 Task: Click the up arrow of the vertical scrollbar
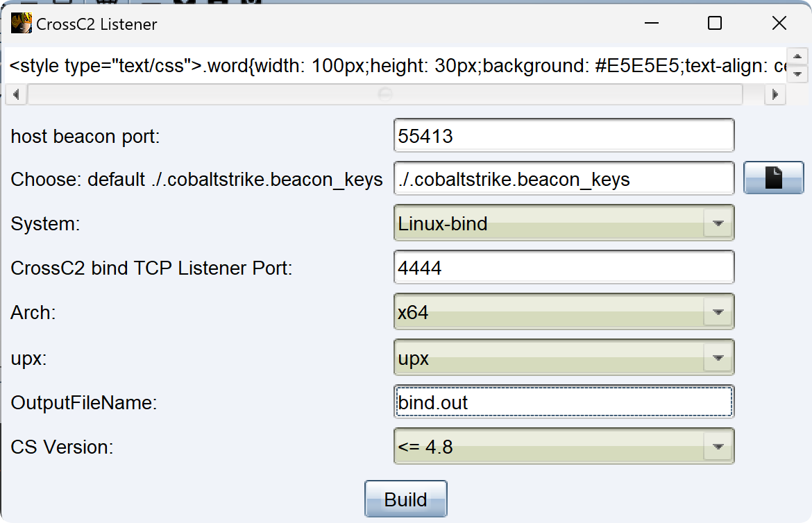point(797,57)
